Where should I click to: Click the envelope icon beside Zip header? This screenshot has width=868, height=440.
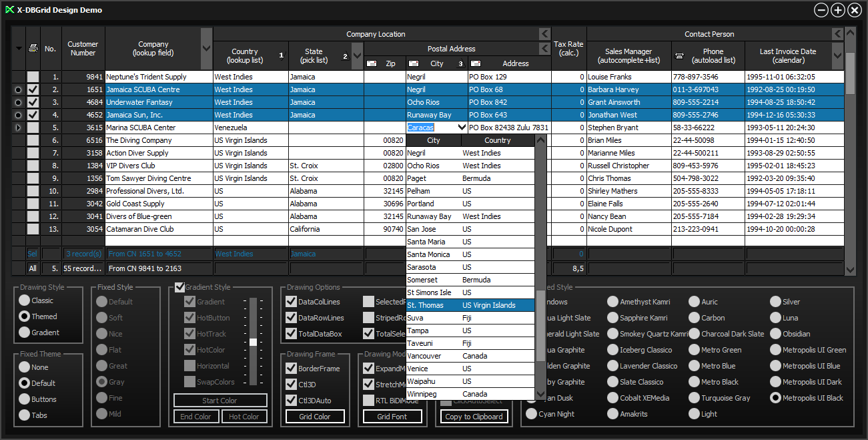pos(372,63)
